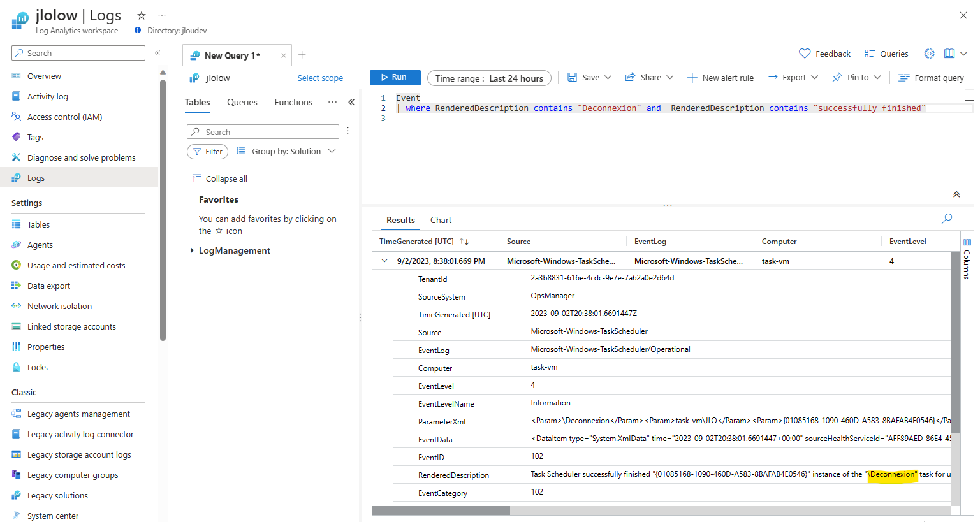Image resolution: width=980 pixels, height=522 pixels.
Task: Click the Properties icon in the sidebar
Action: (x=17, y=347)
